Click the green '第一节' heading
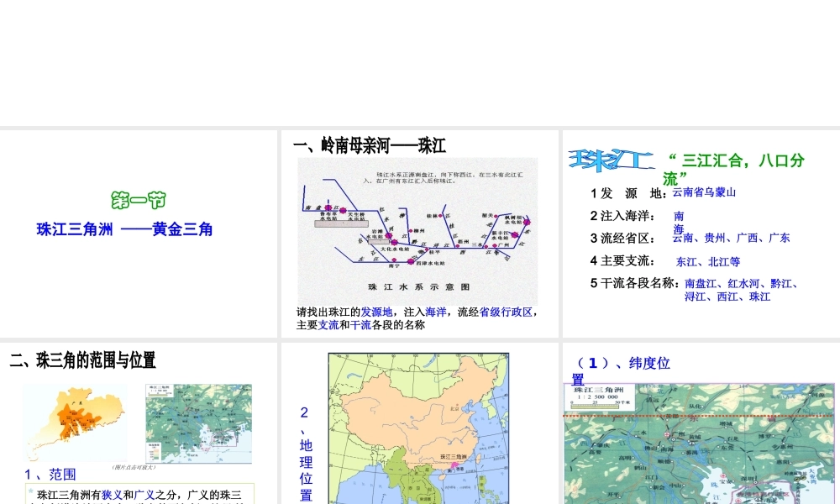The image size is (840, 504). click(x=139, y=200)
